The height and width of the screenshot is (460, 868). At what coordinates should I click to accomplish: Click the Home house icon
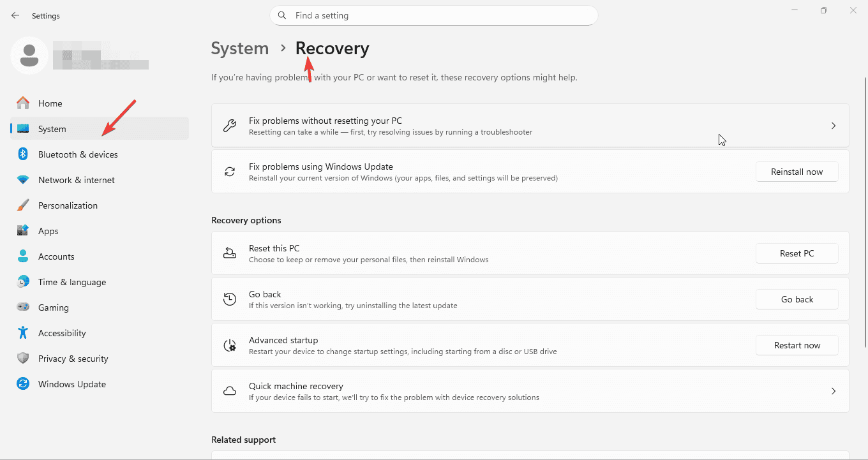[x=23, y=103]
